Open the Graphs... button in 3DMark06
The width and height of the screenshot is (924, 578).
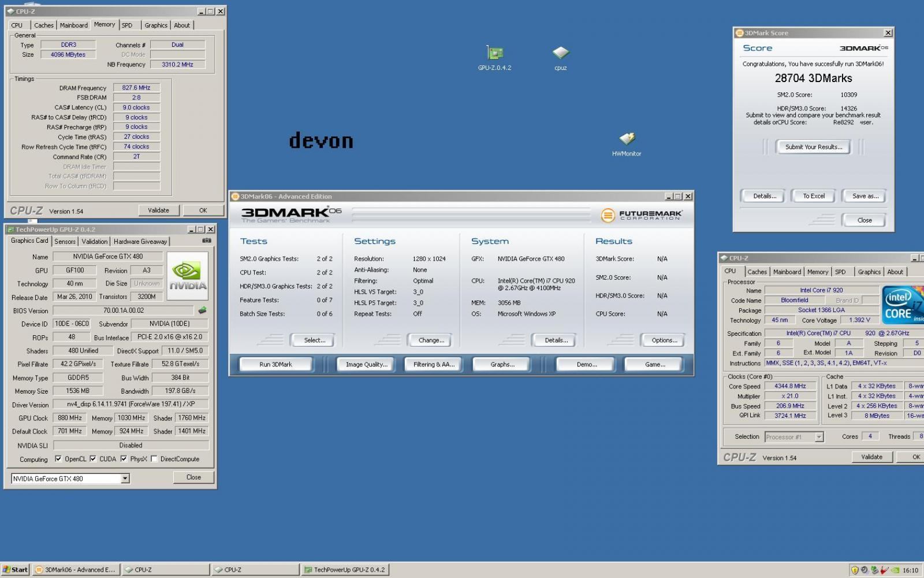click(502, 365)
